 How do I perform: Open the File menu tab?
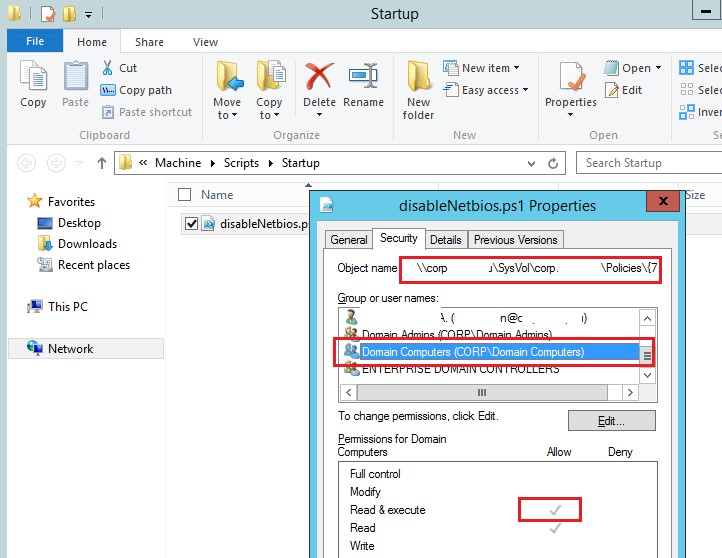[35, 41]
